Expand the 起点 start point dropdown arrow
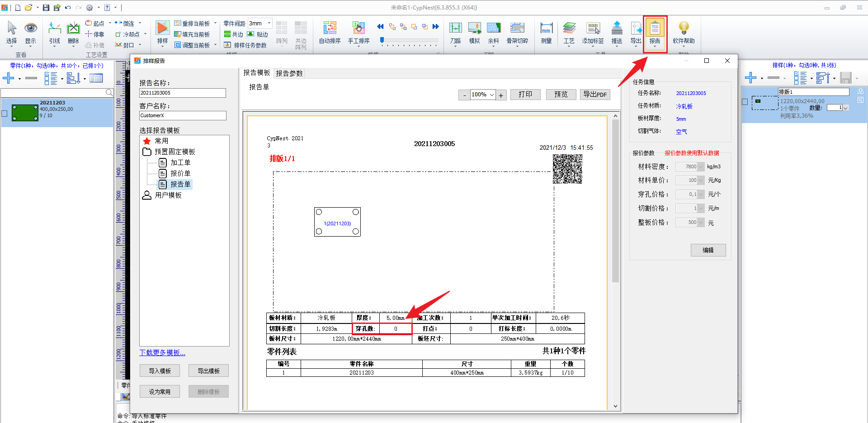Screen dimensions: 868x423 (110, 23)
